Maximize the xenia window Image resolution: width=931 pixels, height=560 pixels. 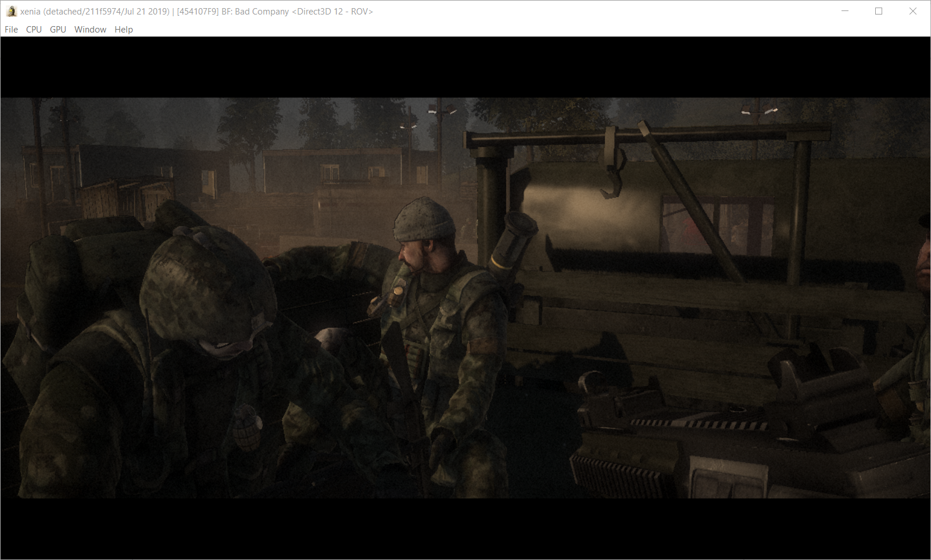point(879,11)
